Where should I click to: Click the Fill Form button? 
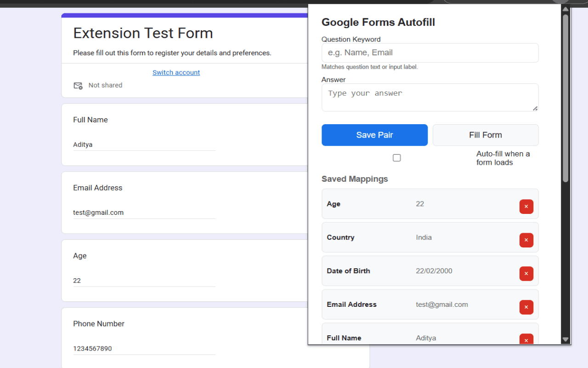(x=486, y=135)
